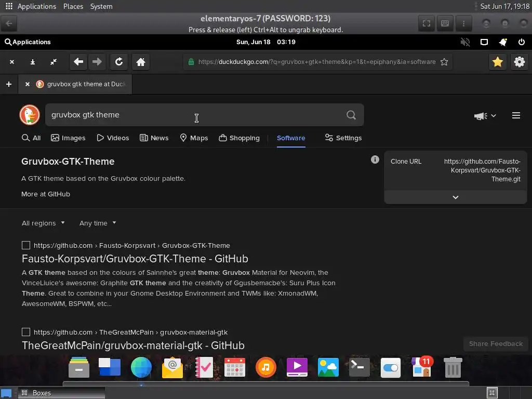Screen dimensions: 532x399
Task: Open the TheGreatMcPain/gruvbox-material-gtk - GitHub result
Action: [x=133, y=345]
